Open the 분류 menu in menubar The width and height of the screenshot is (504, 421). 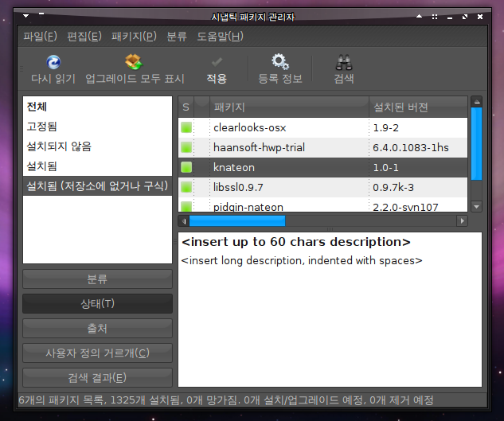(x=177, y=37)
